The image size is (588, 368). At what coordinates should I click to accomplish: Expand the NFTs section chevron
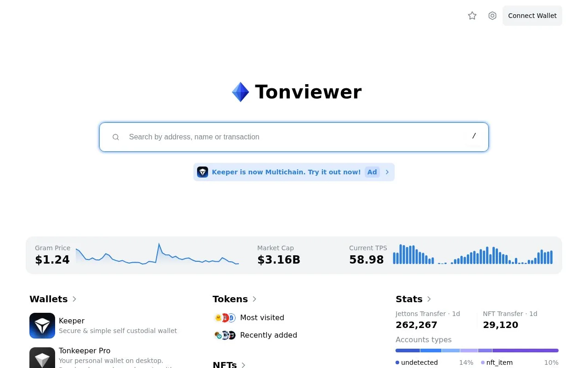243,365
